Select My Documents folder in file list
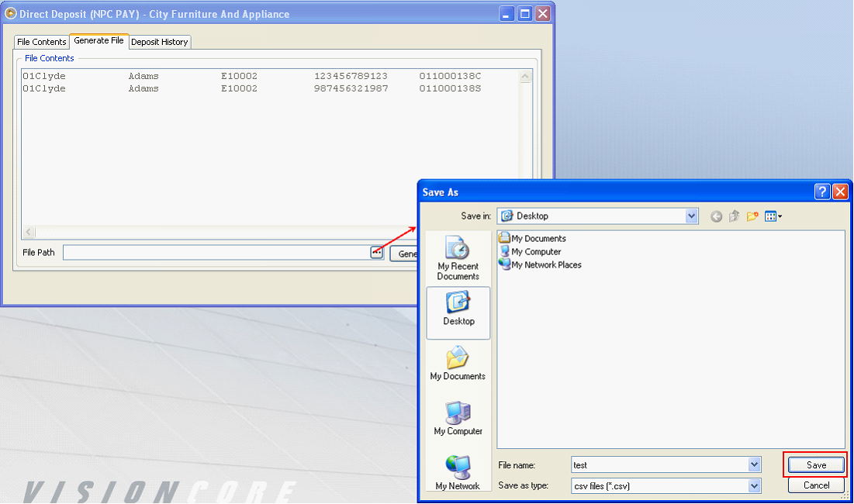Screen dimensions: 854x504 (532, 238)
